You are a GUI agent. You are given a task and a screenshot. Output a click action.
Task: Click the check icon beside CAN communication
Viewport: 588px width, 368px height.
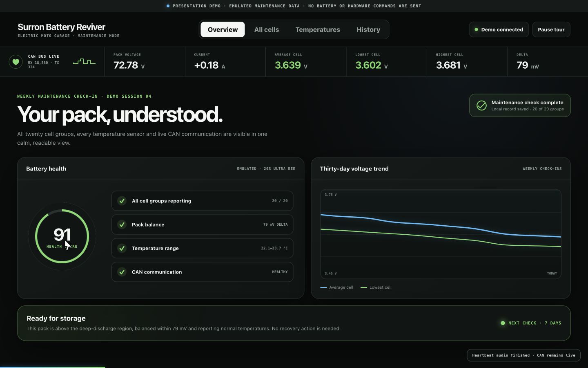tap(122, 272)
